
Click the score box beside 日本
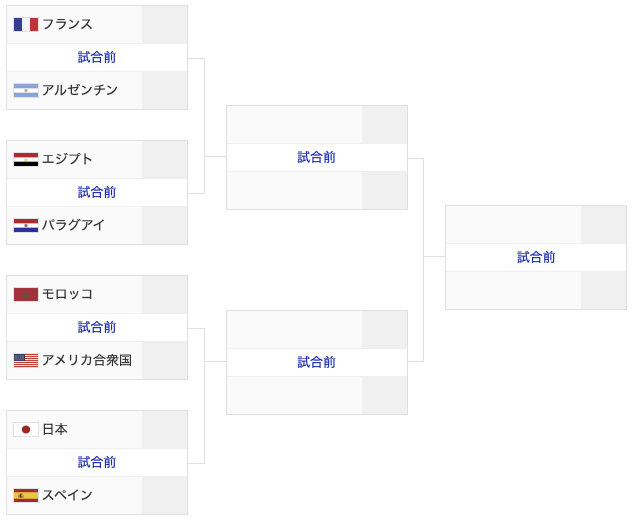point(164,429)
